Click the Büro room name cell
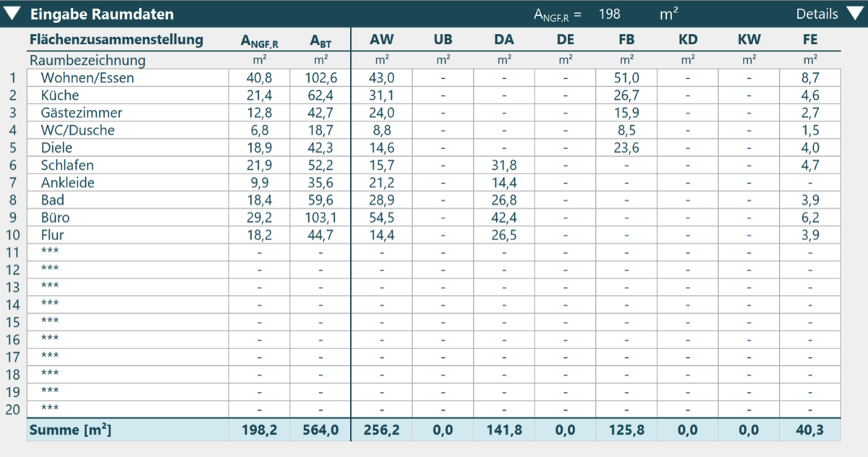Image resolution: width=868 pixels, height=457 pixels. click(x=128, y=217)
